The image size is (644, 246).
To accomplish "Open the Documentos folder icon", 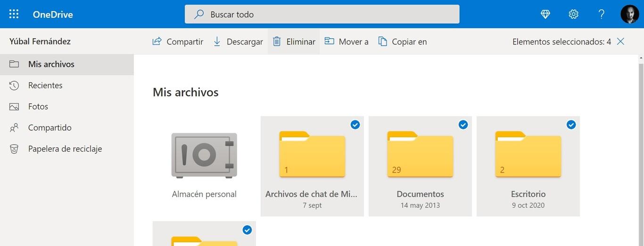I will tap(420, 154).
